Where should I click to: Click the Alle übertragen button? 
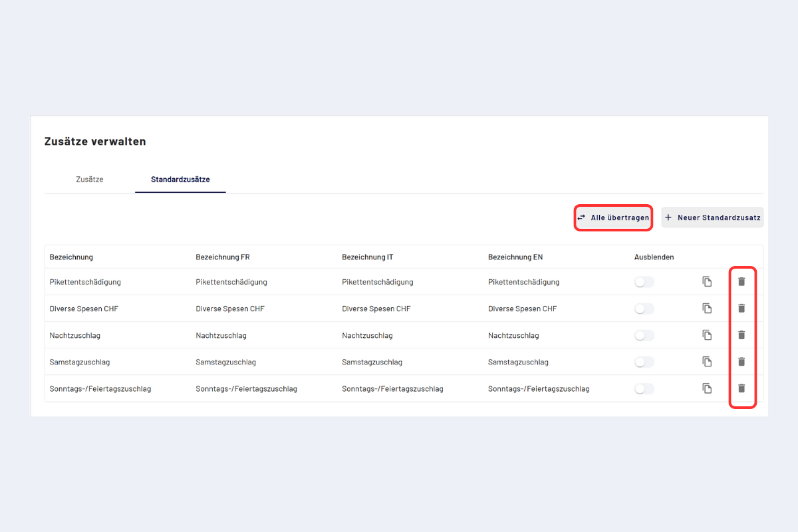(x=612, y=217)
